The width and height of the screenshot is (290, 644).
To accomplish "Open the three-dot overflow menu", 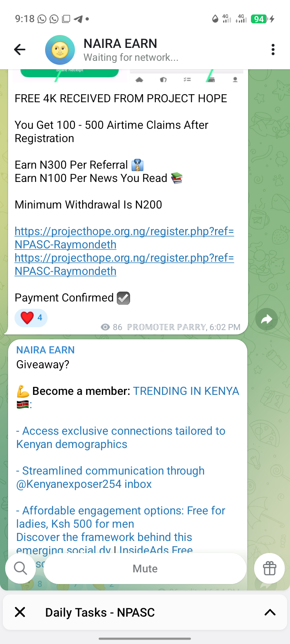I will 273,50.
